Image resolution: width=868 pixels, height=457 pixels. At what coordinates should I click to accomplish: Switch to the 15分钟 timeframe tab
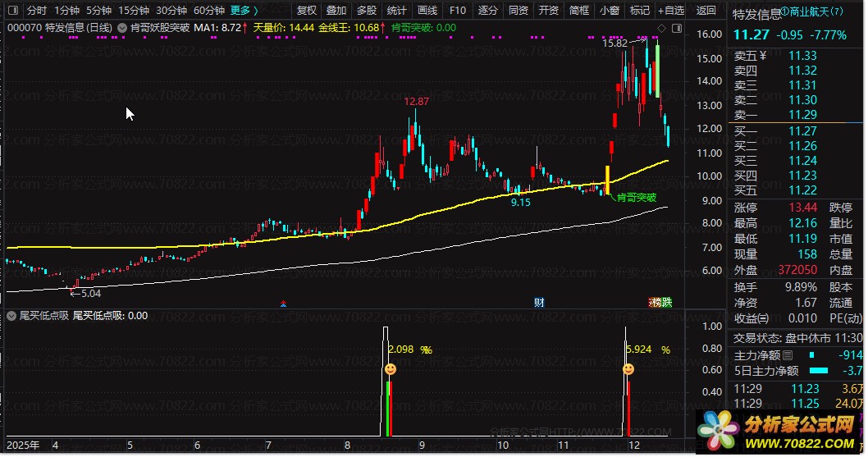[x=134, y=11]
